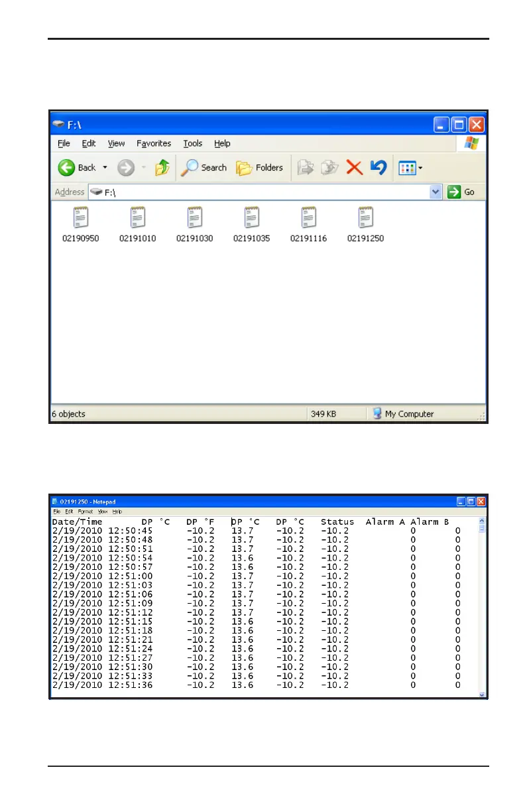Image resolution: width=525 pixels, height=812 pixels.
Task: Click the Alarm B column header text
Action: click(x=430, y=522)
